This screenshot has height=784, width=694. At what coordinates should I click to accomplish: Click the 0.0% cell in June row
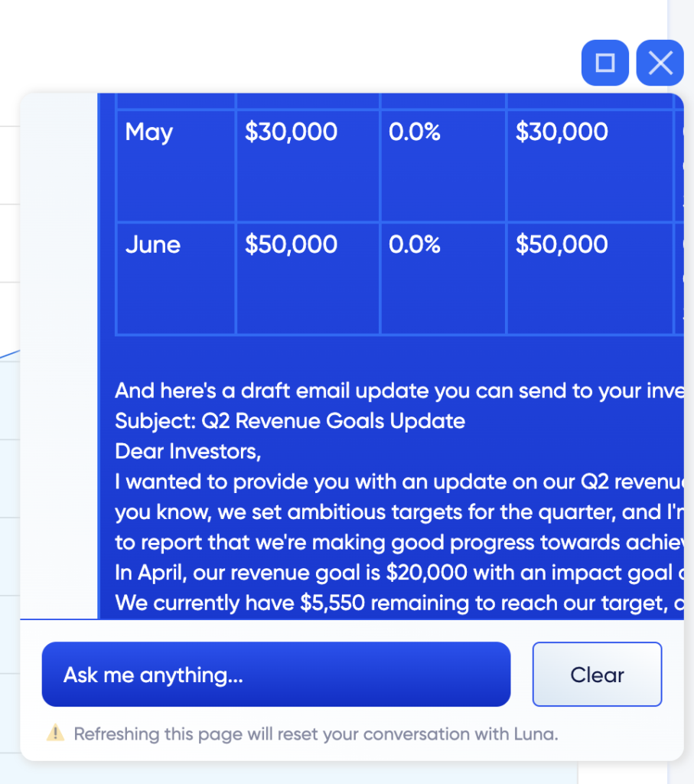point(443,278)
